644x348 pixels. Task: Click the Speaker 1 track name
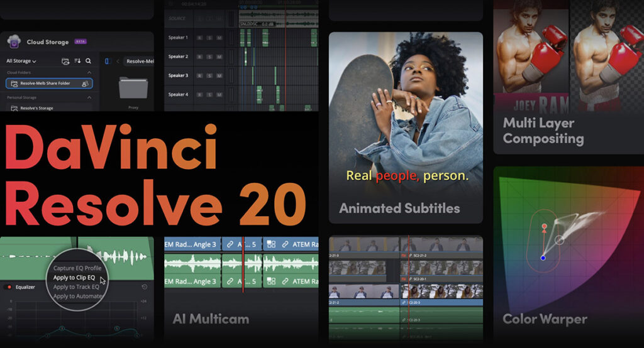178,37
